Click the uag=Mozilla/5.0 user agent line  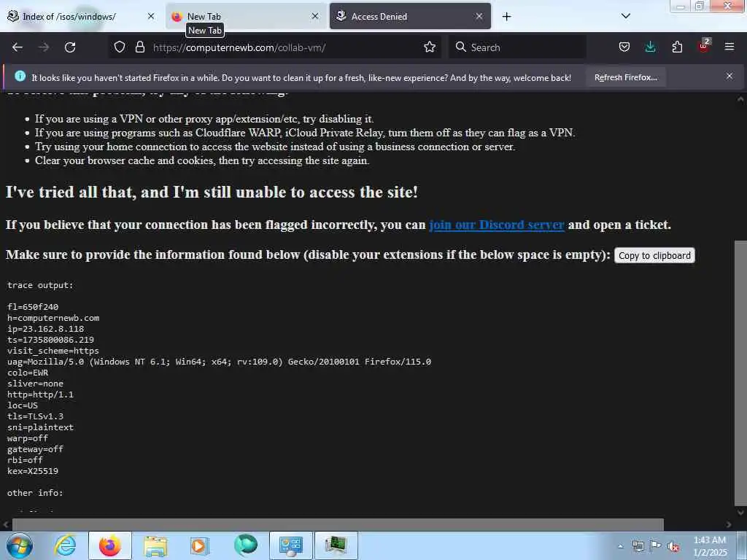219,362
